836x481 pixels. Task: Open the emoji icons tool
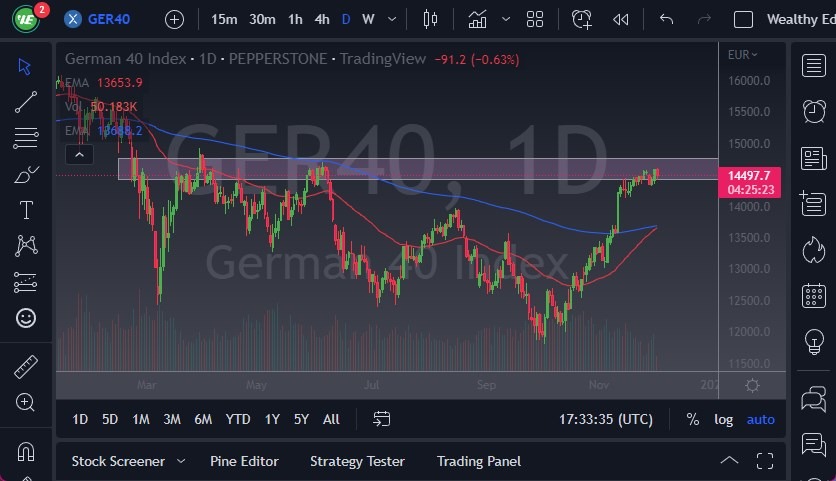click(26, 318)
